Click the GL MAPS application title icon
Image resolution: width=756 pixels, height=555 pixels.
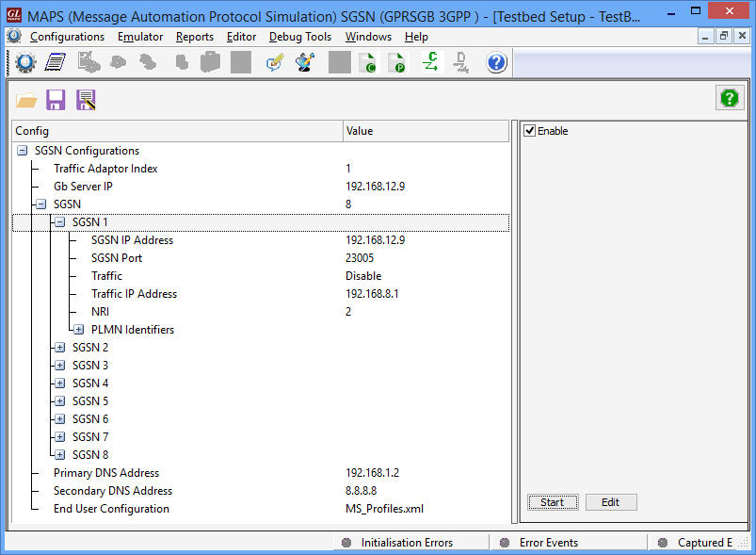(13, 15)
